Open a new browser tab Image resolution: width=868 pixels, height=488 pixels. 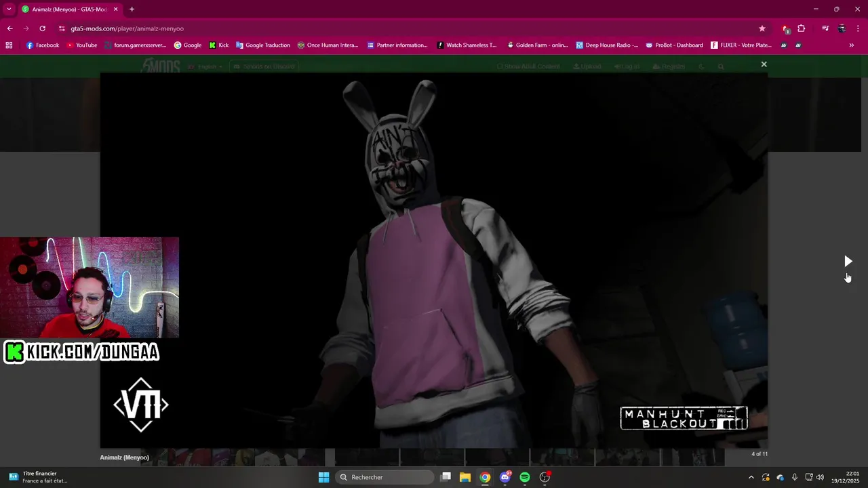pyautogui.click(x=132, y=9)
